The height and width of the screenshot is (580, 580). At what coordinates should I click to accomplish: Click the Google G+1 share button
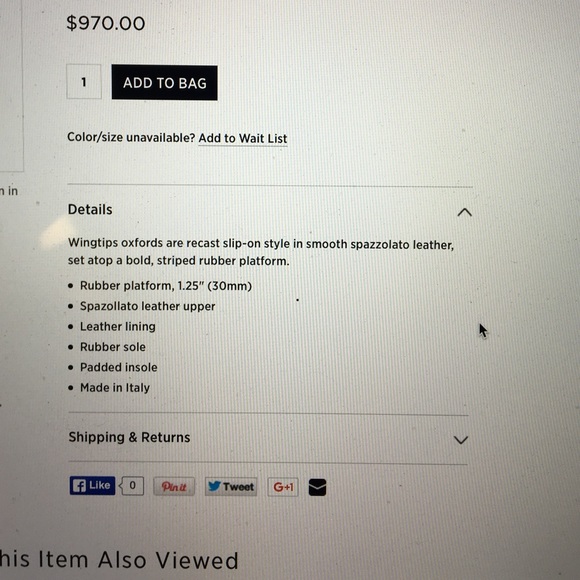(x=283, y=487)
